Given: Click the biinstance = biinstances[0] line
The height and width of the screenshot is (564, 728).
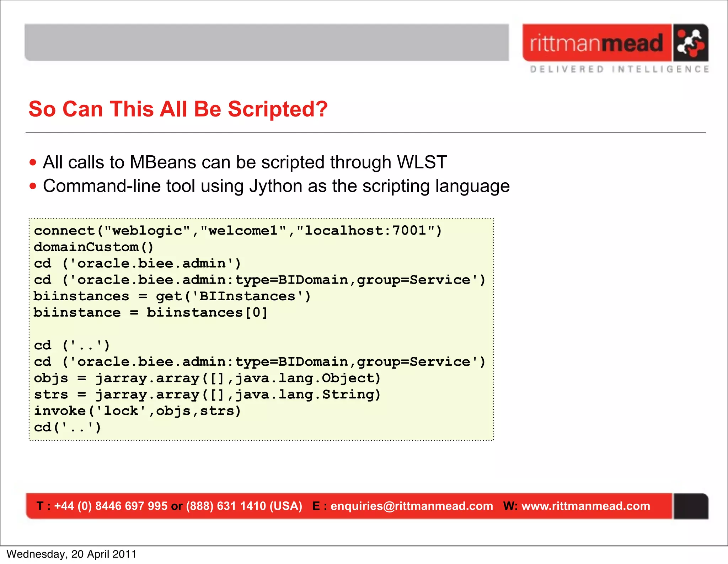Looking at the screenshot, I should coord(150,312).
